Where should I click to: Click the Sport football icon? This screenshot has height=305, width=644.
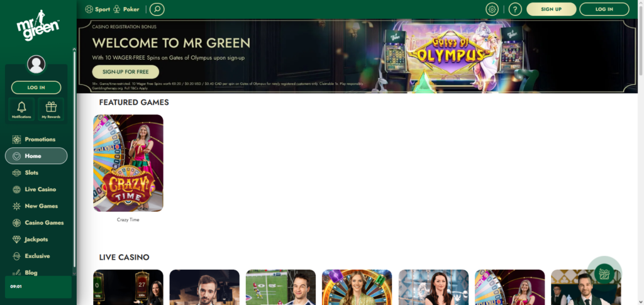click(89, 9)
